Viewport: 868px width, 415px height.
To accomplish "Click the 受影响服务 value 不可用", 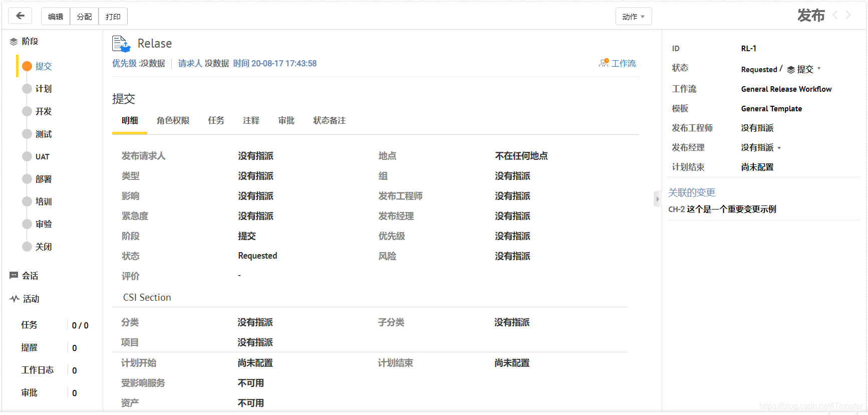I will 251,383.
